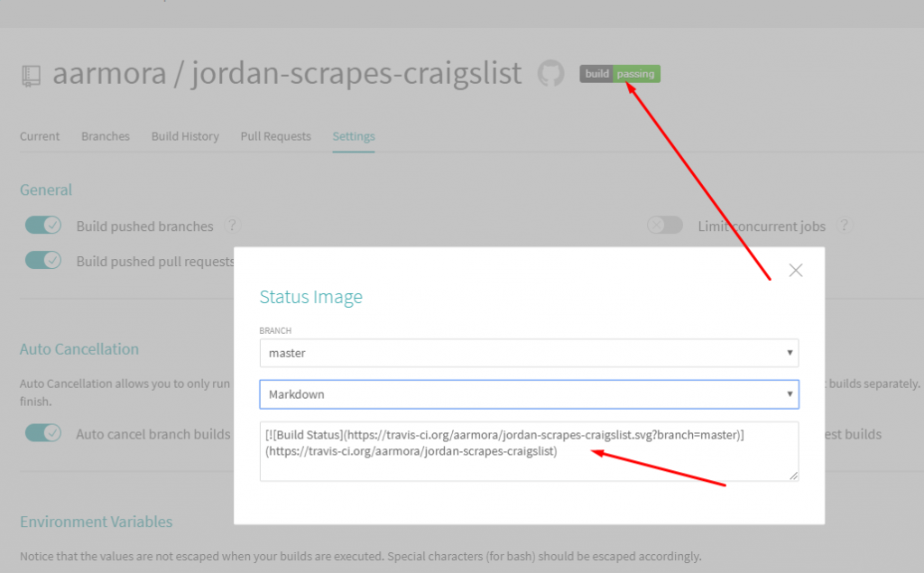Click the jordan-scrapes-craigslist repository name
Screen dimensions: 924x573
point(356,74)
